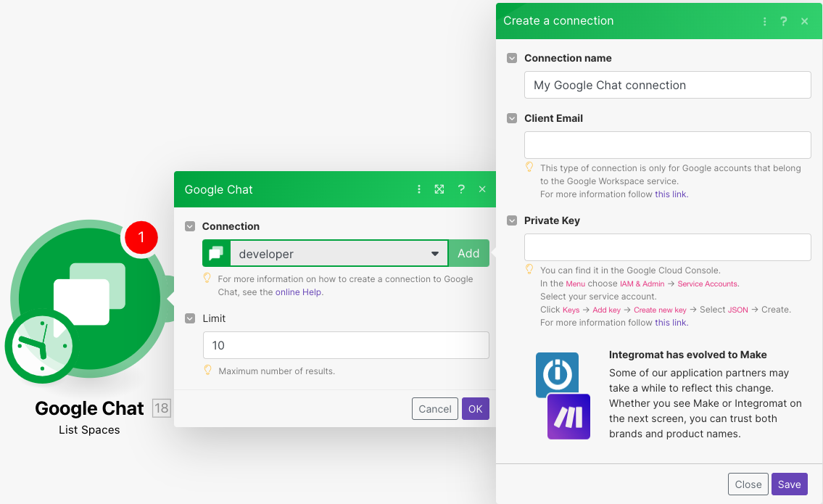This screenshot has width=823, height=504.
Task: Open Create a connection options menu
Action: tap(764, 21)
